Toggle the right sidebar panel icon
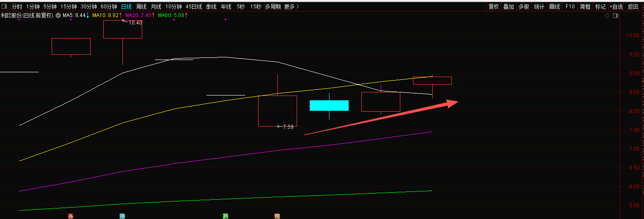The height and width of the screenshot is (219, 644). click(x=616, y=16)
